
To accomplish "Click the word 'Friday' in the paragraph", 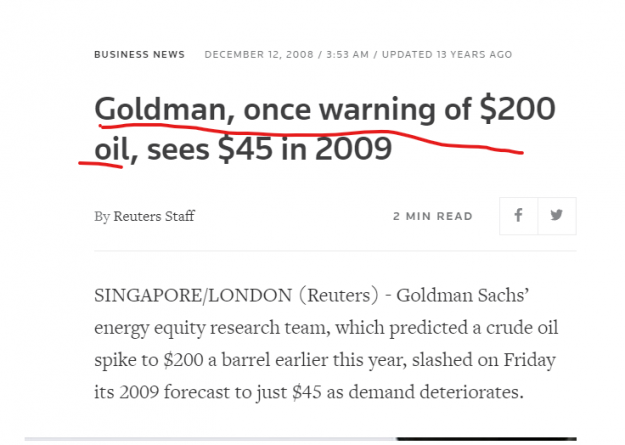I will click(529, 360).
